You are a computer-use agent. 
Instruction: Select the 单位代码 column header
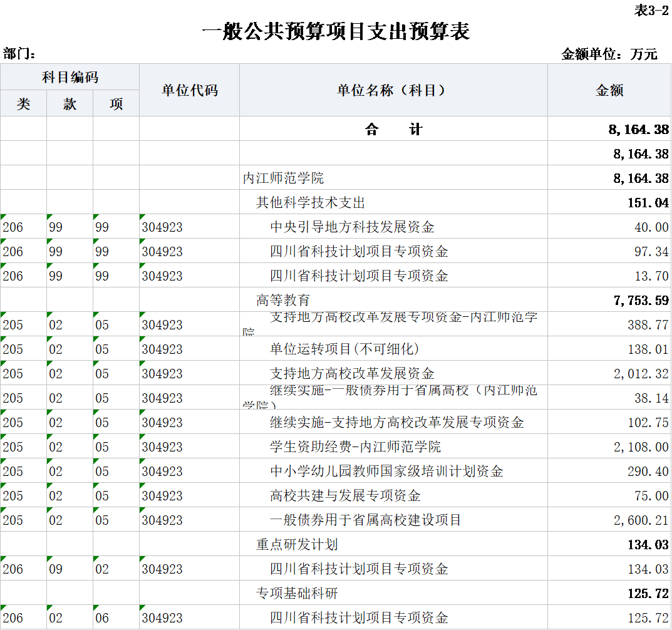pos(189,90)
